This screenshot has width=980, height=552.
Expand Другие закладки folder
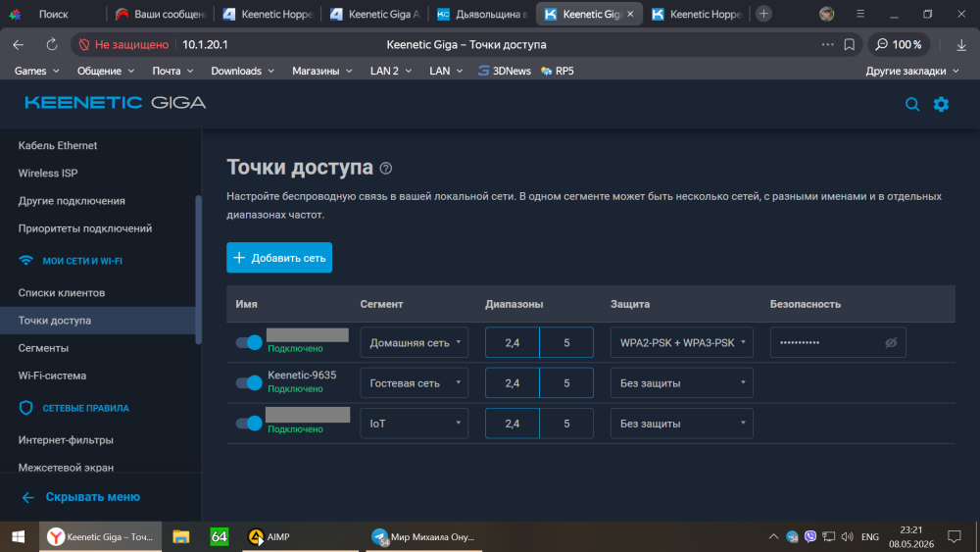pos(911,71)
